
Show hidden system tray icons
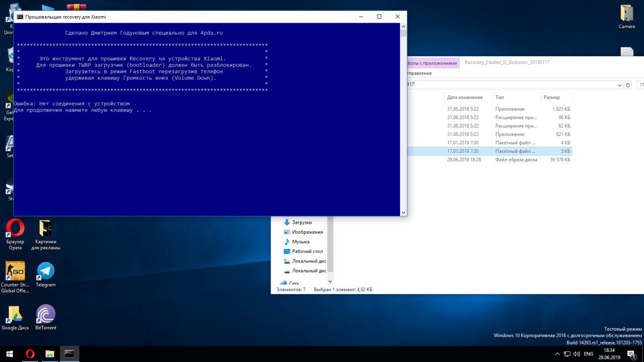557,354
